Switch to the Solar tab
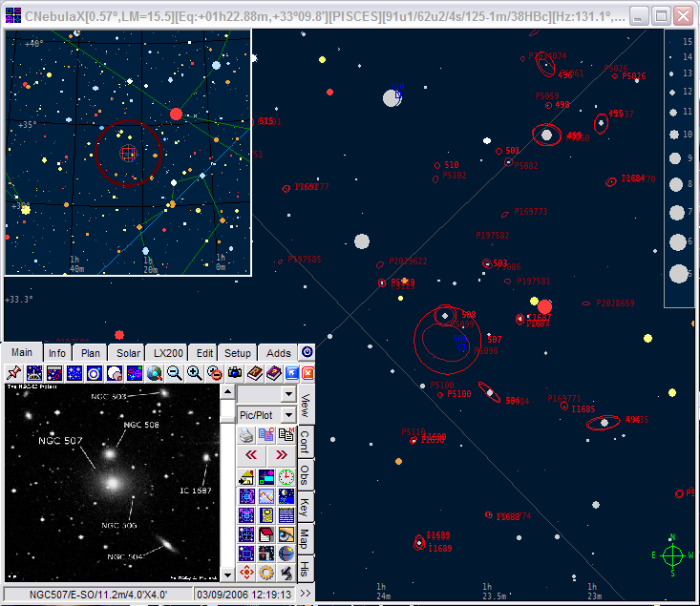700x606 pixels. point(129,353)
